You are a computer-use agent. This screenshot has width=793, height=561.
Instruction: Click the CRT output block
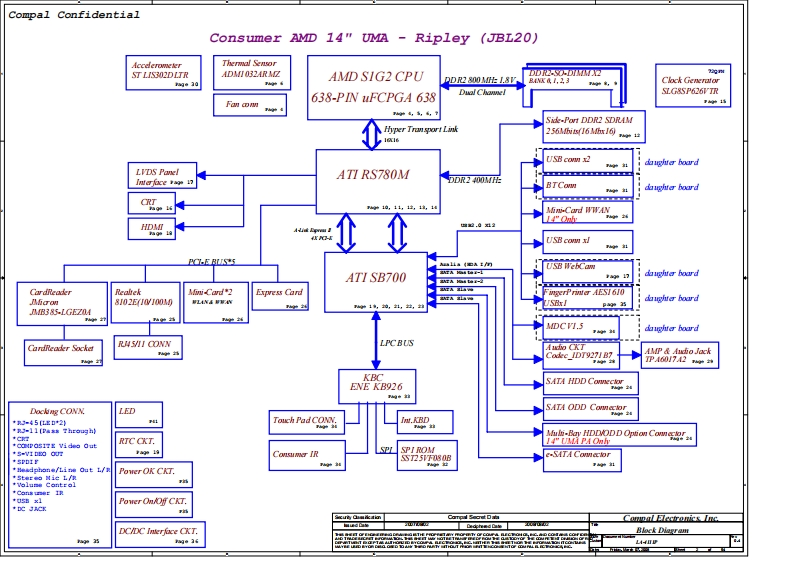151,203
